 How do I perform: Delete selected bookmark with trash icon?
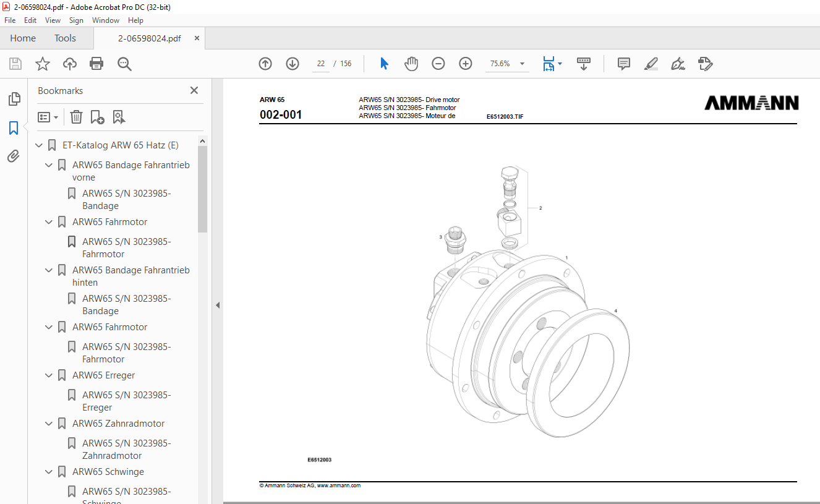[x=76, y=117]
